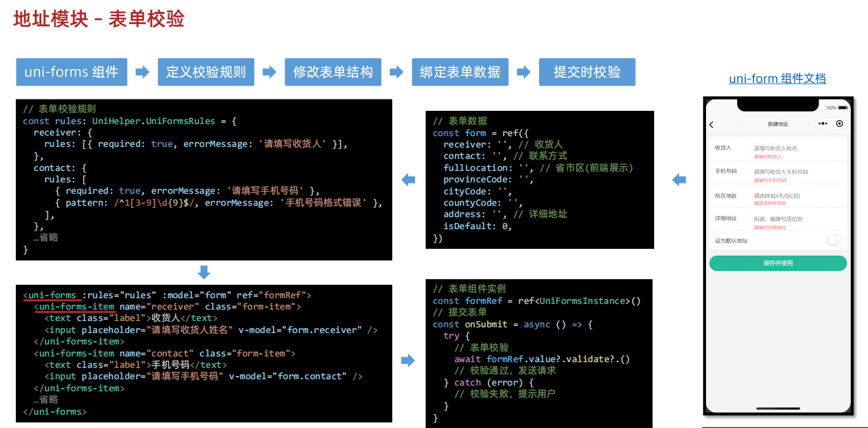Image resolution: width=868 pixels, height=428 pixels.
Task: Select the '绑定表单数据' step box
Action: pos(460,72)
